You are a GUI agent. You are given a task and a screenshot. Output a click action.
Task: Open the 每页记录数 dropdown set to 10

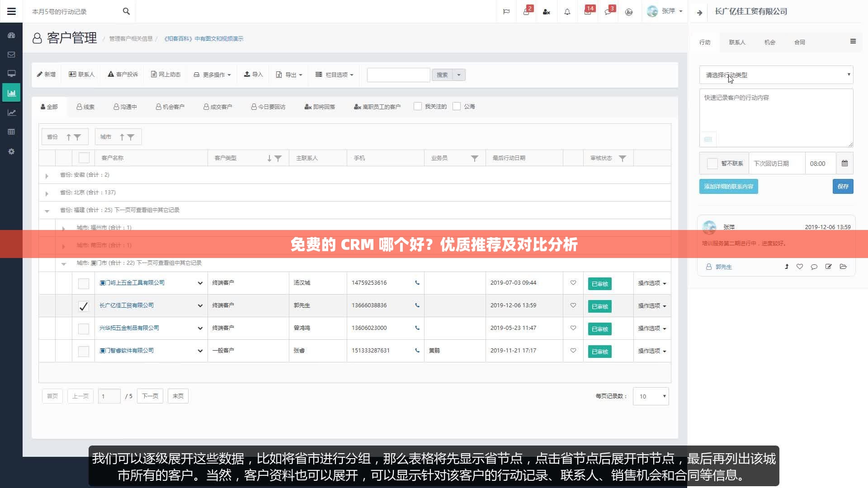650,396
